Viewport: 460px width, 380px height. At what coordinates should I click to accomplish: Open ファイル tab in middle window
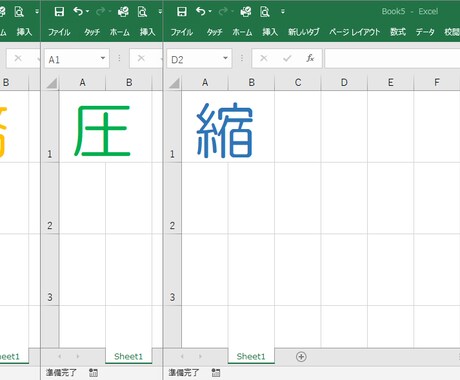tap(59, 32)
